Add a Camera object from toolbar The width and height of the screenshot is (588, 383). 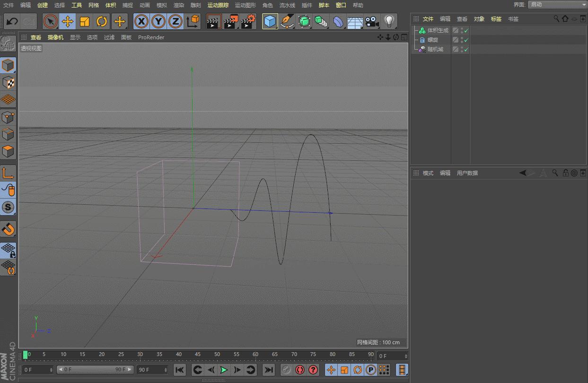372,22
